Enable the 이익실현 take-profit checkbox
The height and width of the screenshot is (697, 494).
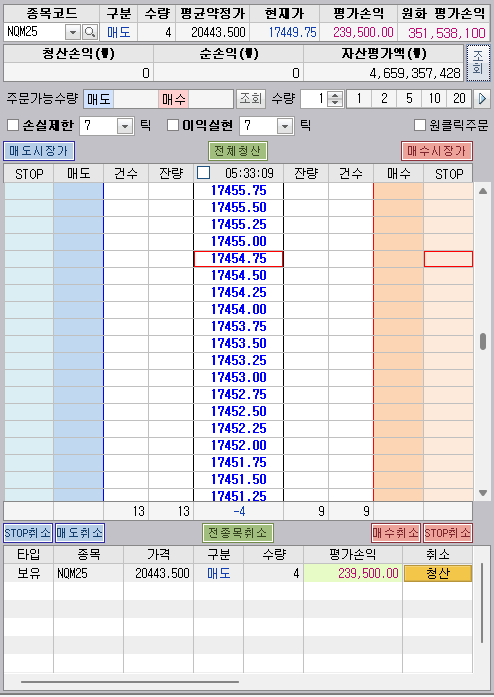173,125
